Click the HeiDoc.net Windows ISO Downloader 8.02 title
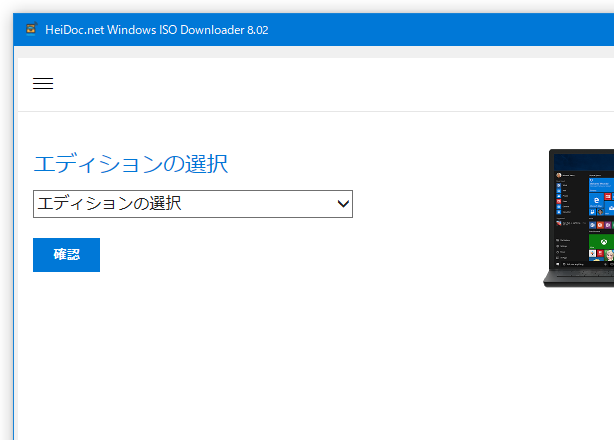614x440 pixels. click(157, 30)
